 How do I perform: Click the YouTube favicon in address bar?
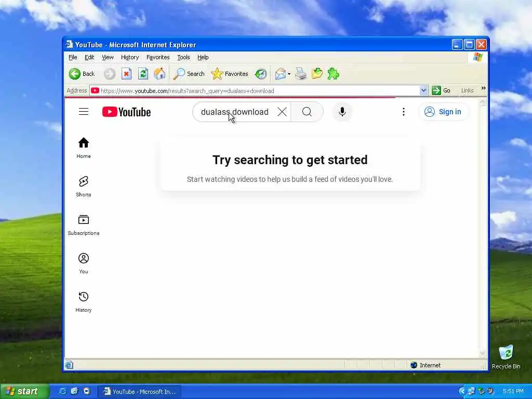(95, 90)
